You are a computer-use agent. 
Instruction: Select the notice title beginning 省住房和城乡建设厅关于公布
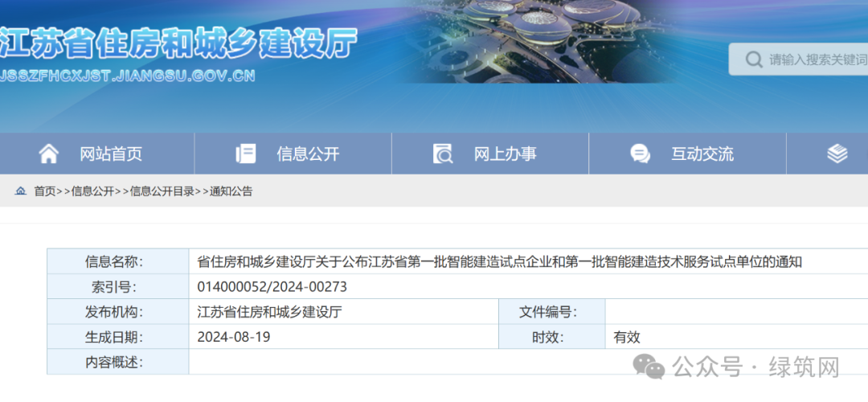click(499, 262)
